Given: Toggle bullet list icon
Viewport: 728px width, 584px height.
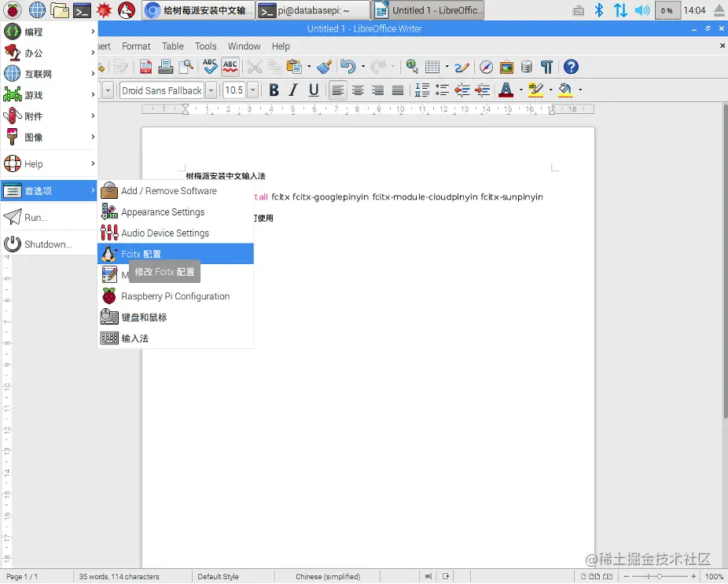Looking at the screenshot, I should tap(442, 90).
